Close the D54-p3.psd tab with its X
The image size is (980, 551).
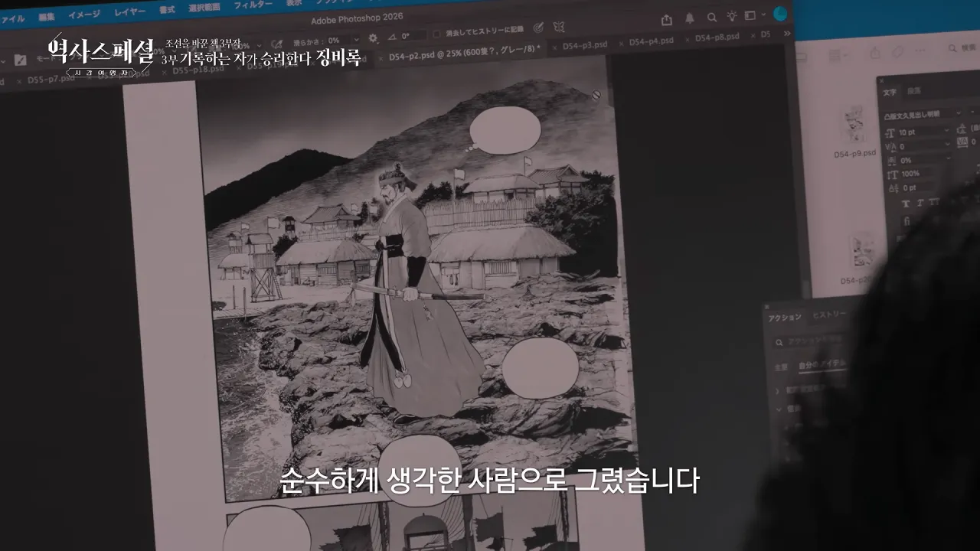pyautogui.click(x=554, y=47)
